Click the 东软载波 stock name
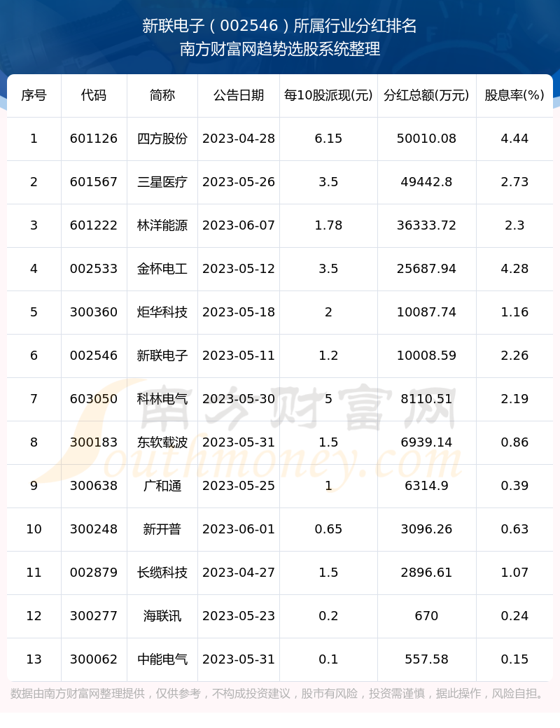560x728 pixels. pos(162,442)
